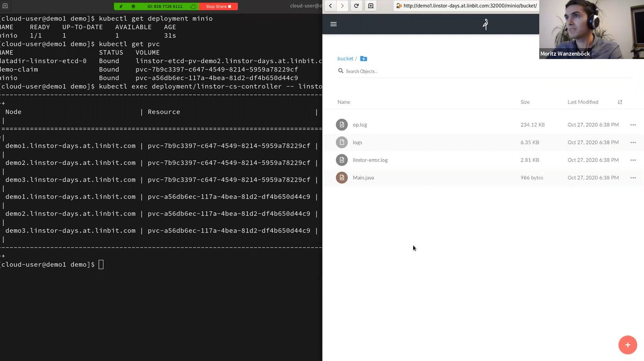Click demo1 row with pvc-a56db6ec resource
This screenshot has height=361, width=644.
click(x=161, y=197)
